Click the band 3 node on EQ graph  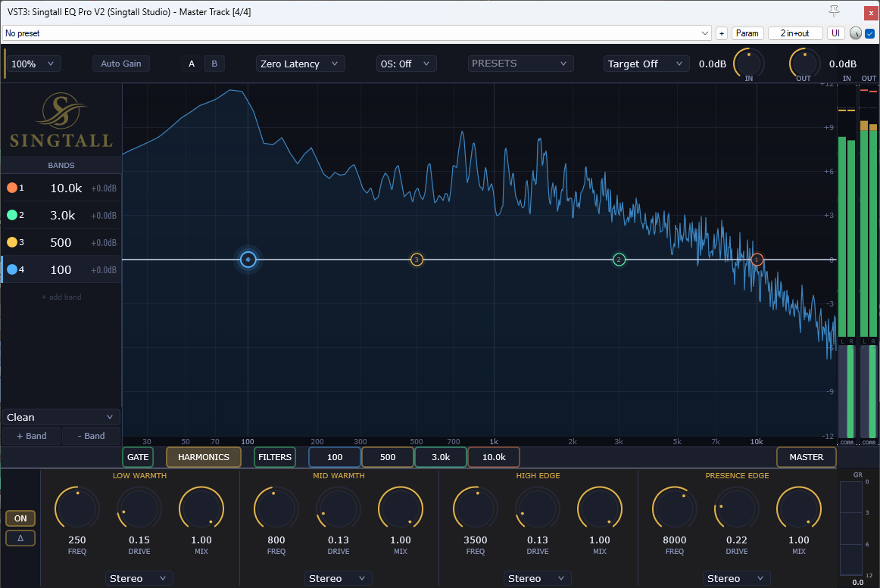click(x=417, y=260)
